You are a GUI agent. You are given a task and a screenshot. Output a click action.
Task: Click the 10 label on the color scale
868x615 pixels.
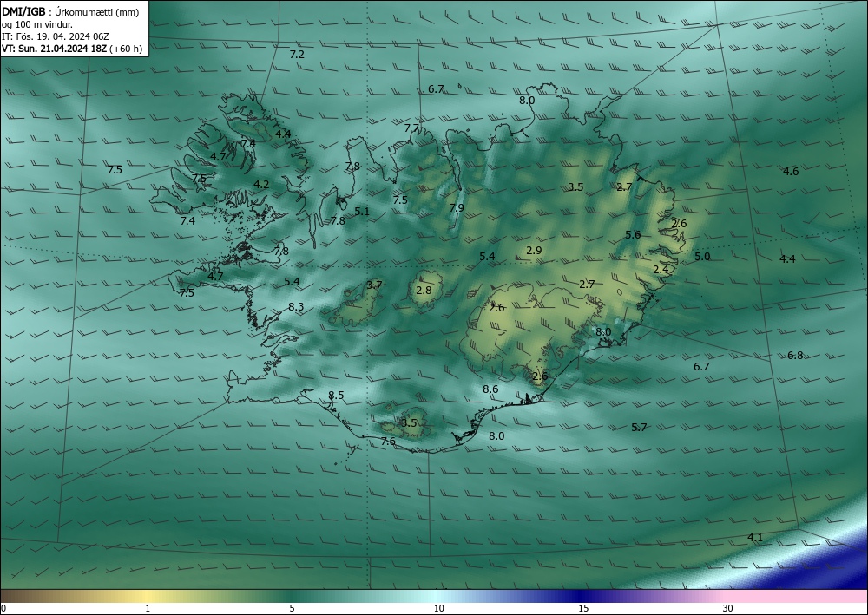(x=439, y=609)
